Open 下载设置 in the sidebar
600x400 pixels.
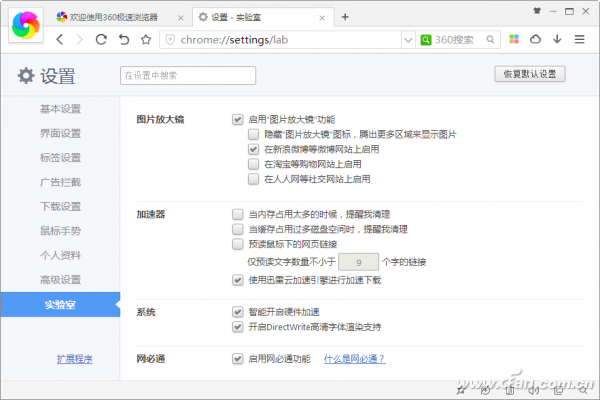[x=60, y=207]
